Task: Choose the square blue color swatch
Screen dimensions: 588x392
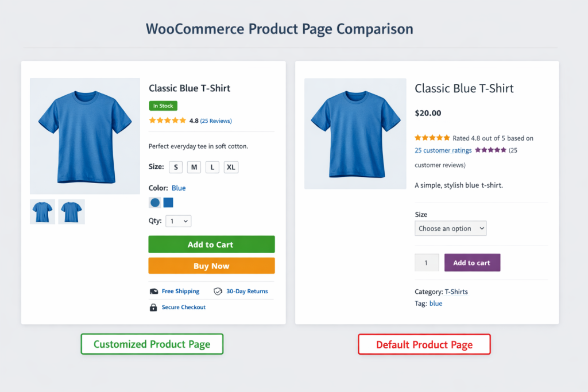Action: [x=168, y=203]
